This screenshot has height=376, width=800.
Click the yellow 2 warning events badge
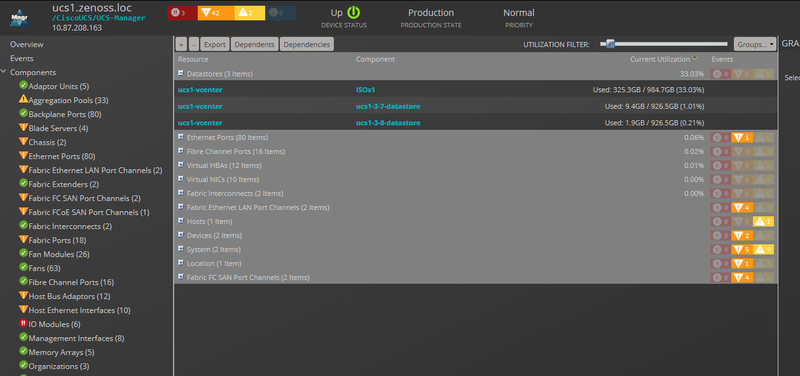click(x=249, y=13)
